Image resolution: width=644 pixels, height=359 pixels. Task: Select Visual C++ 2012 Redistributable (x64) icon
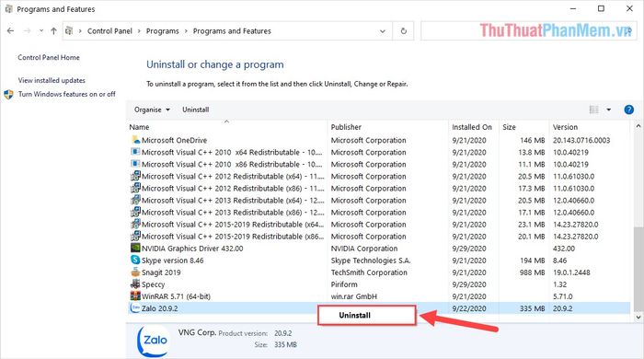(135, 176)
